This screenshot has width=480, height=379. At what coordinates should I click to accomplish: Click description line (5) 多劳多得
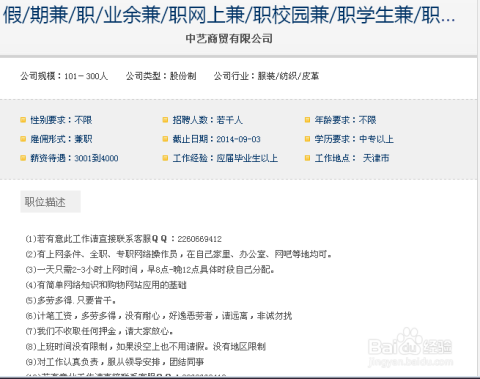pyautogui.click(x=71, y=300)
